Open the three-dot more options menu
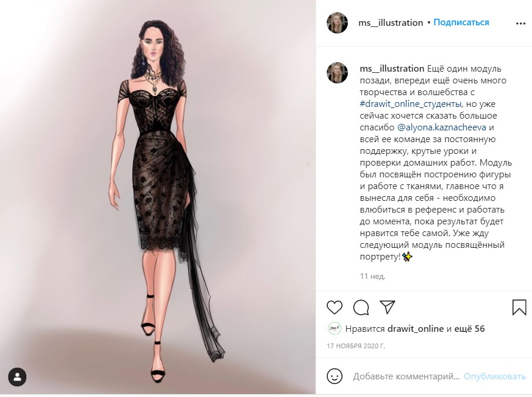Viewport: 532px width, 397px height. tap(521, 23)
